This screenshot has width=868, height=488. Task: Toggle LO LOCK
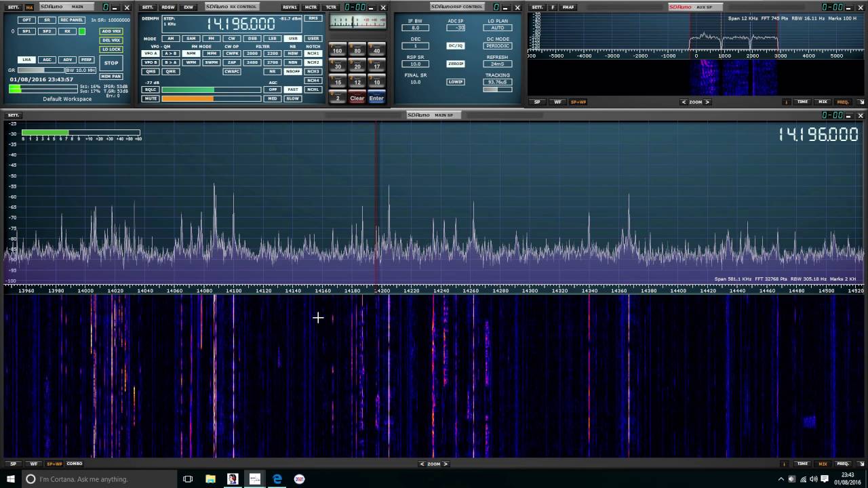pyautogui.click(x=111, y=49)
